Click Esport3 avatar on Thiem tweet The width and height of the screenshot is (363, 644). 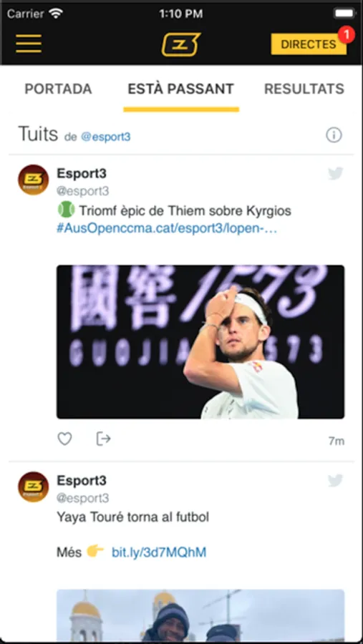(34, 180)
